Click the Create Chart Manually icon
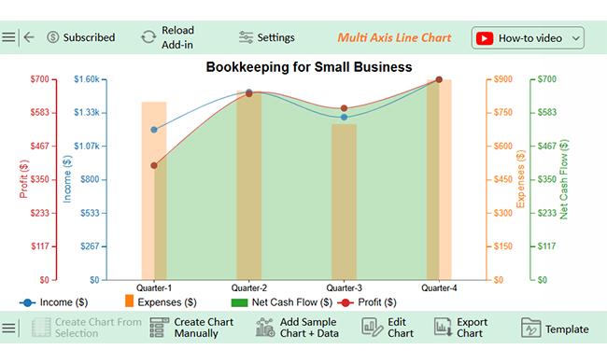607x364 pixels. point(159,328)
